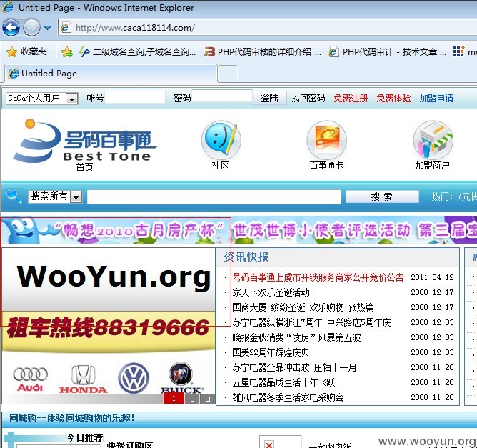
Task: Click the grid icon bookmark on favorites bar
Action: [458, 51]
